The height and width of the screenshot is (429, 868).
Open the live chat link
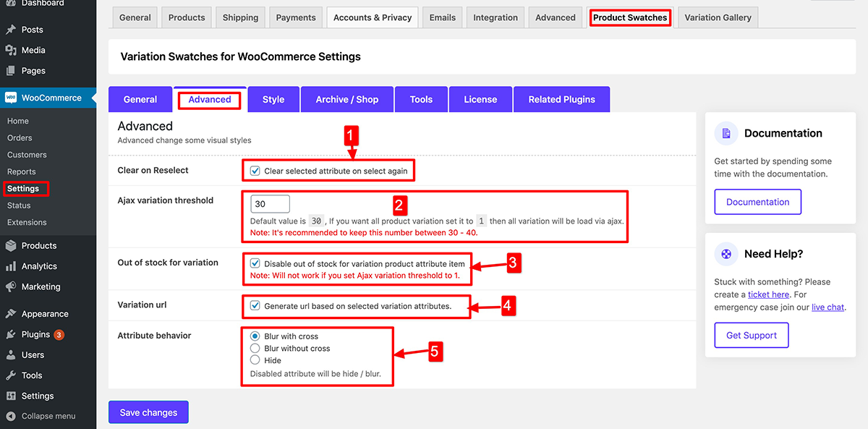click(x=827, y=307)
